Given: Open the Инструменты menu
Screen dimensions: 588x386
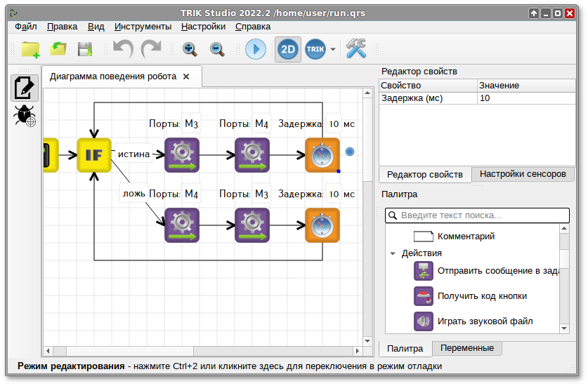Looking at the screenshot, I should coord(143,27).
